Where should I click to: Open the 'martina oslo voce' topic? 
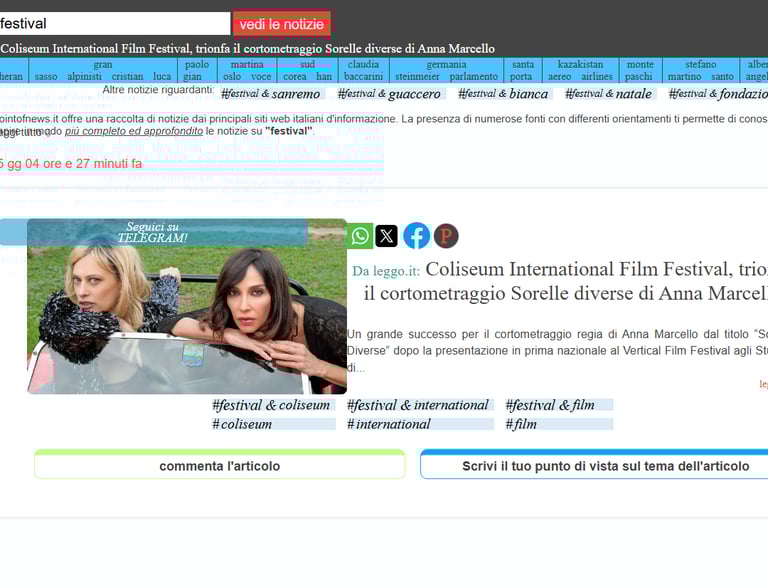(247, 71)
